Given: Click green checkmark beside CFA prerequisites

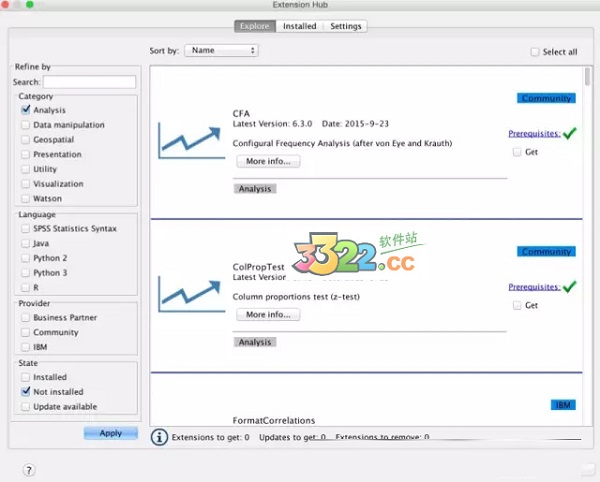Looking at the screenshot, I should point(570,133).
